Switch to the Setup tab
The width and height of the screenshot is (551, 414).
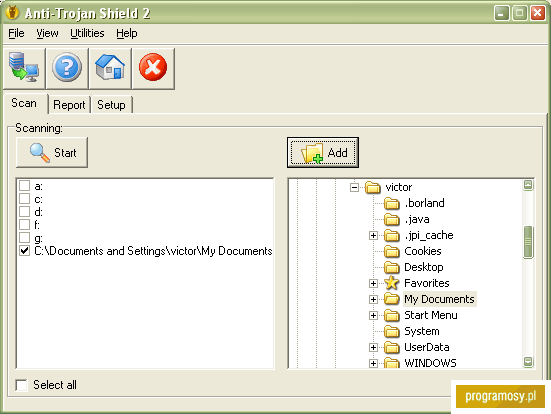point(111,105)
